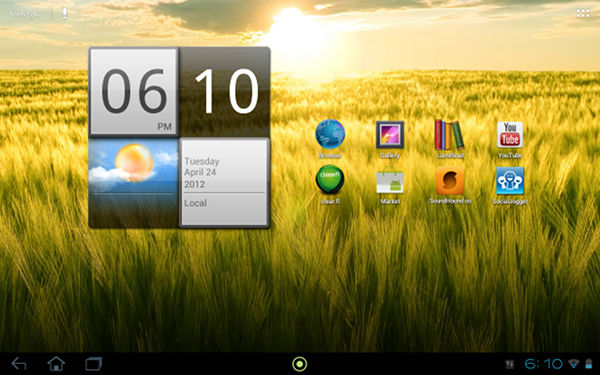Tap the Home navigation button
This screenshot has width=600, height=375.
click(x=56, y=364)
